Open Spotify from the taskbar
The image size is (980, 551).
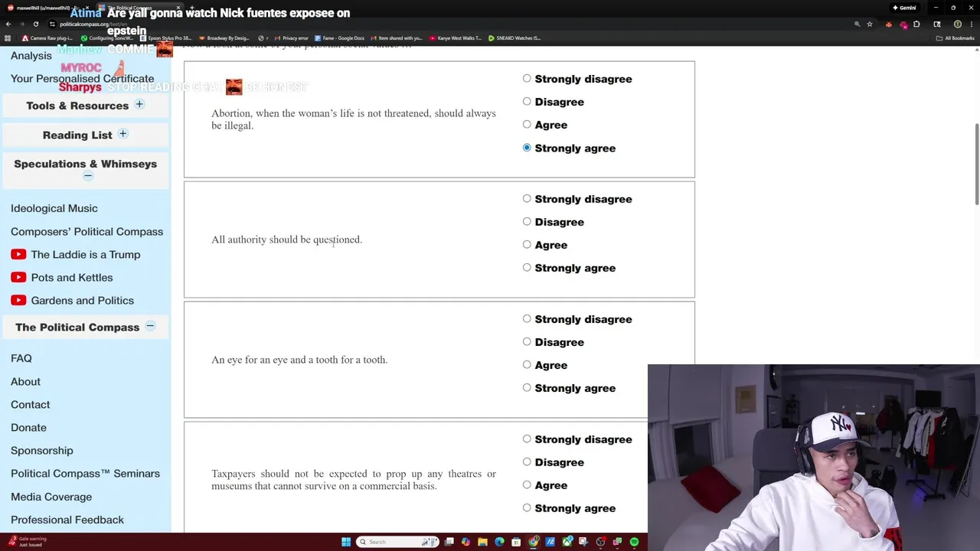click(634, 542)
